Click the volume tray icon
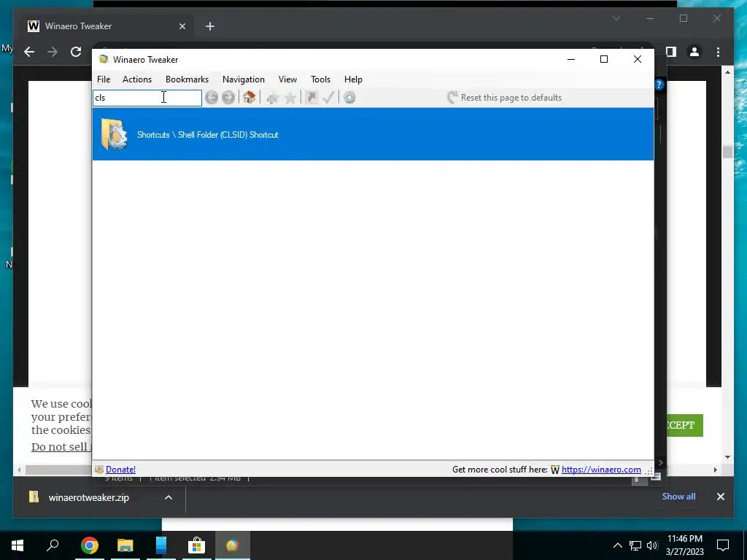747x560 pixels. pos(652,545)
